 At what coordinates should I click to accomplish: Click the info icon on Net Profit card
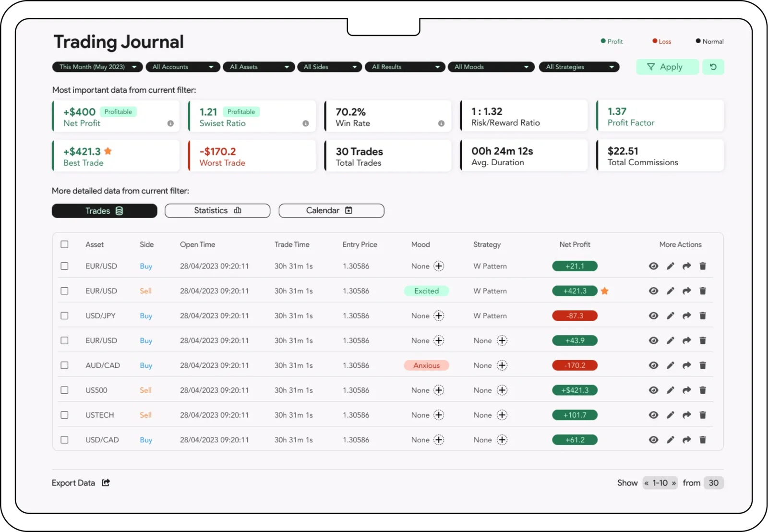pos(170,123)
